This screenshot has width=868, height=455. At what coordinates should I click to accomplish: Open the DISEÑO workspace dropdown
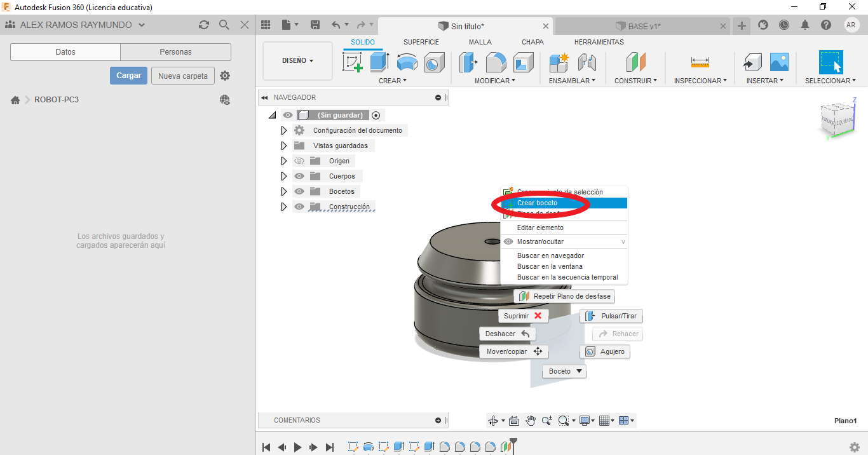point(297,61)
